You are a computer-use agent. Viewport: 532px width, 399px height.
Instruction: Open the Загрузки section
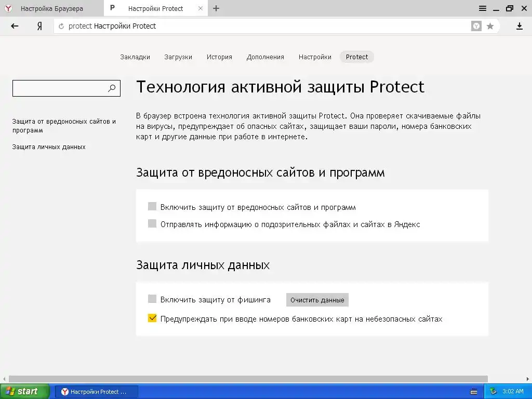(178, 57)
